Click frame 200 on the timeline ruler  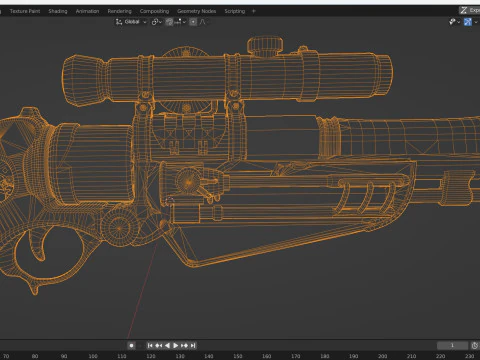point(383,356)
